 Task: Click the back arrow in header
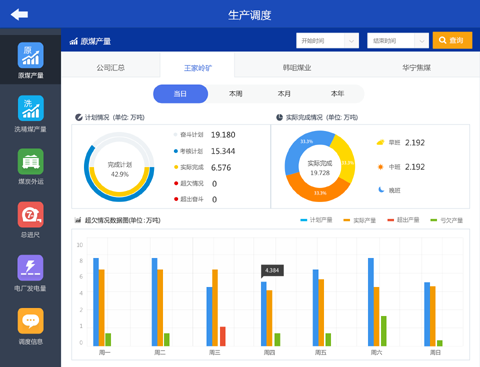point(19,14)
